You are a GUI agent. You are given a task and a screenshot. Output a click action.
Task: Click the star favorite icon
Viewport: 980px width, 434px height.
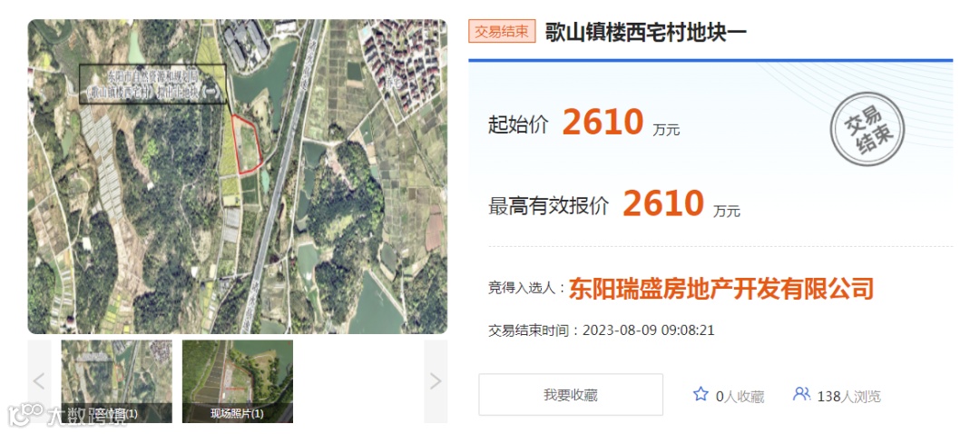[x=701, y=394]
